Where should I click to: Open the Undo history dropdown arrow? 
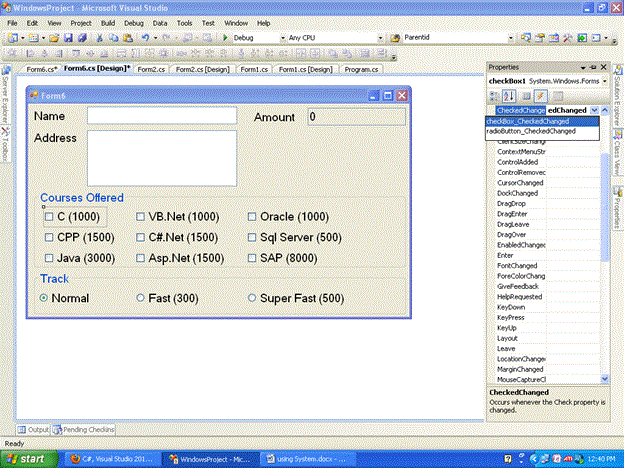click(x=155, y=38)
